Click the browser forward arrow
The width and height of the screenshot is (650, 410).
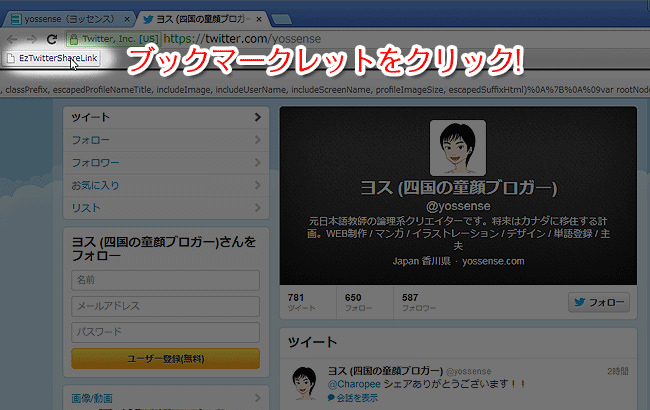(32, 39)
